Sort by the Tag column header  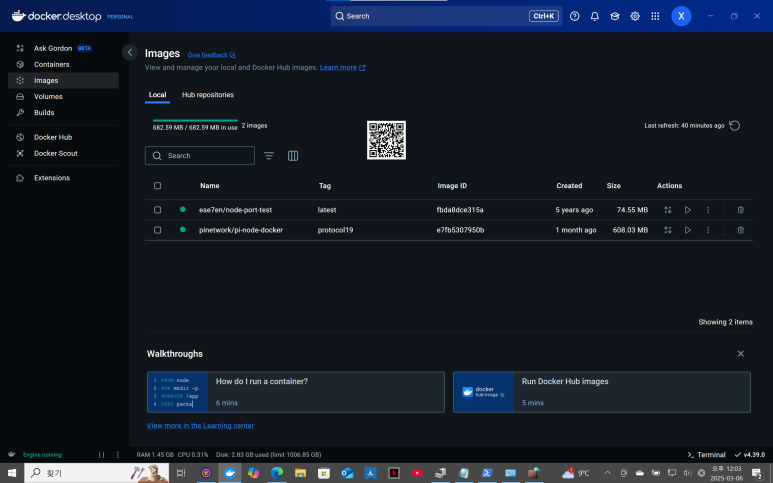click(325, 186)
